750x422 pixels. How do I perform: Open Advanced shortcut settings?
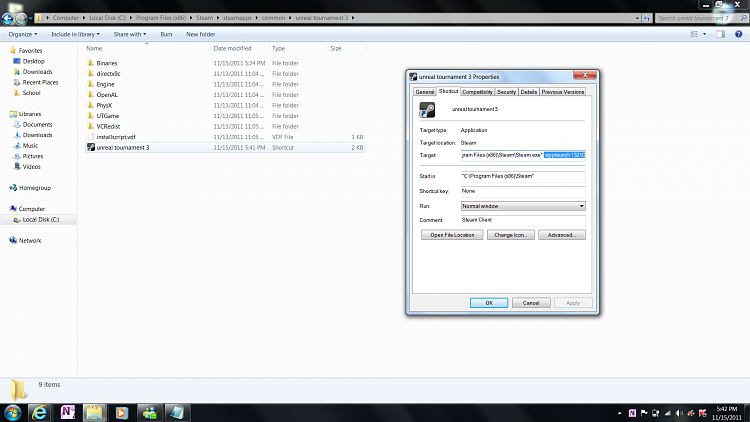(562, 235)
